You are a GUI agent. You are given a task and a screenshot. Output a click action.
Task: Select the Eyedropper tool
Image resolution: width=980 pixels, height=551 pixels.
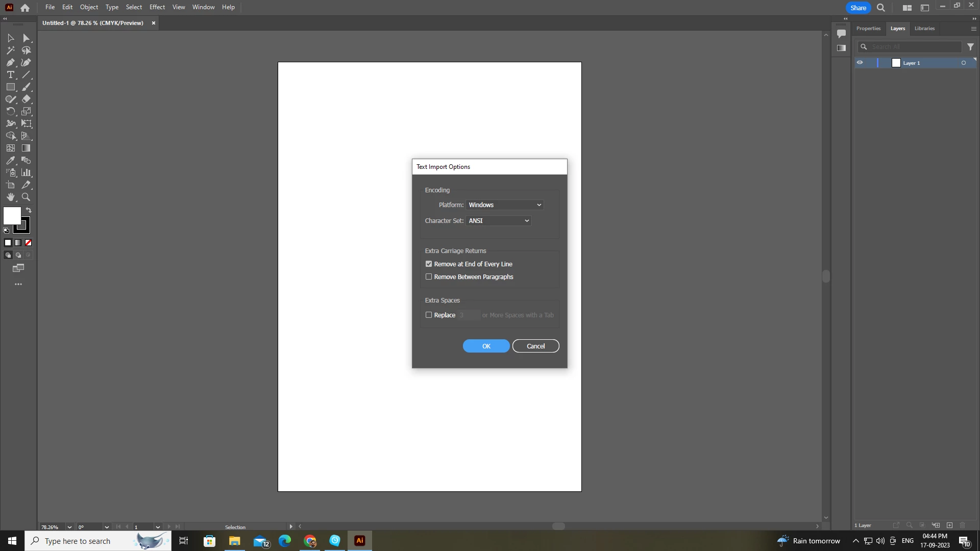(x=10, y=160)
